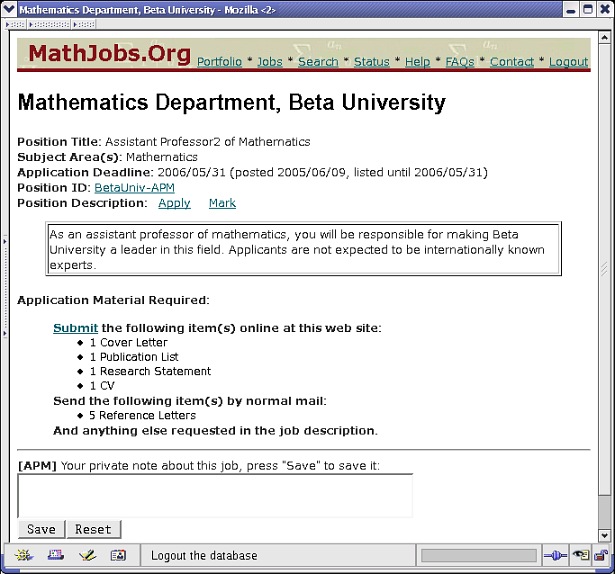The width and height of the screenshot is (615, 574).
Task: Click the "Logout the database" status text
Action: click(204, 556)
